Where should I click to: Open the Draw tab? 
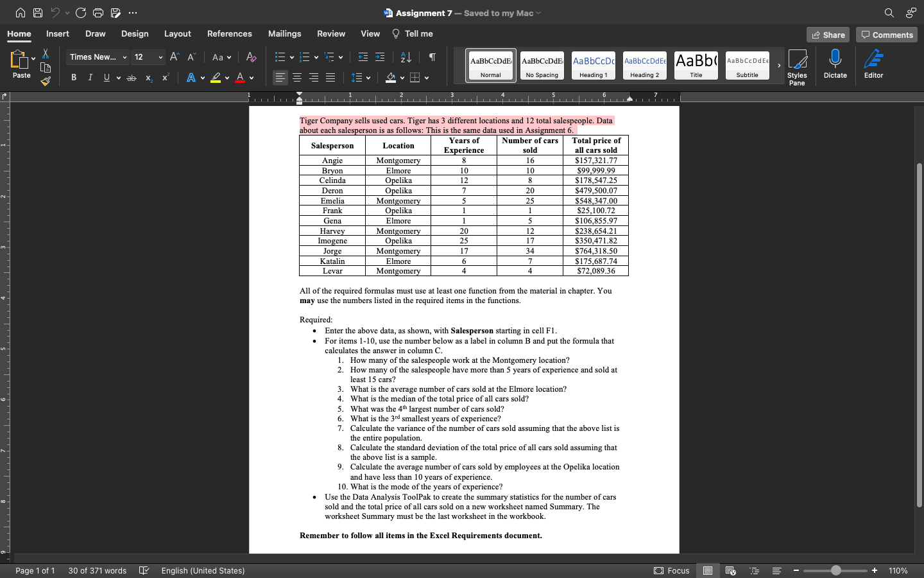(95, 33)
